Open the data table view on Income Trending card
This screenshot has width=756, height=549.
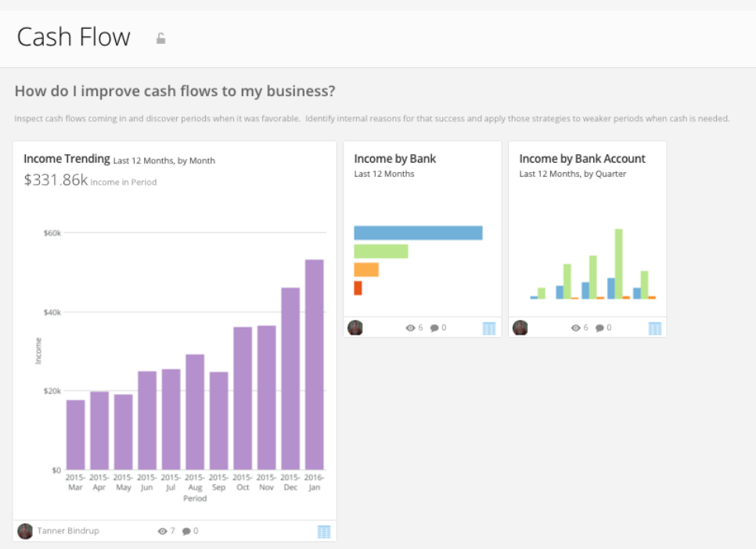[x=323, y=531]
